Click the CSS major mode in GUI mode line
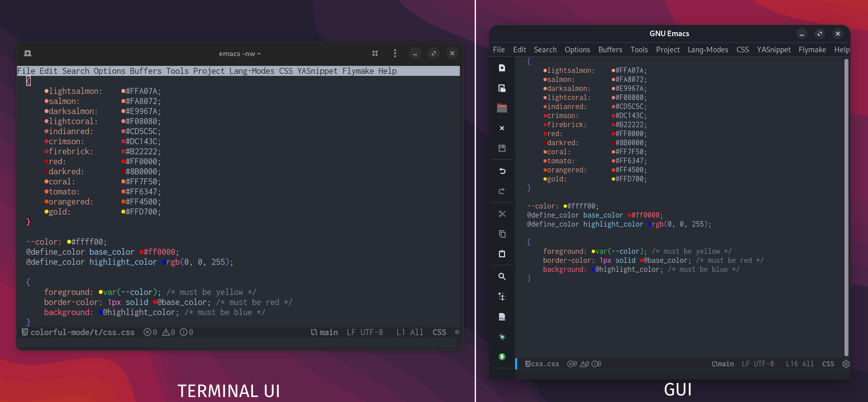Image resolution: width=868 pixels, height=402 pixels. click(x=828, y=364)
